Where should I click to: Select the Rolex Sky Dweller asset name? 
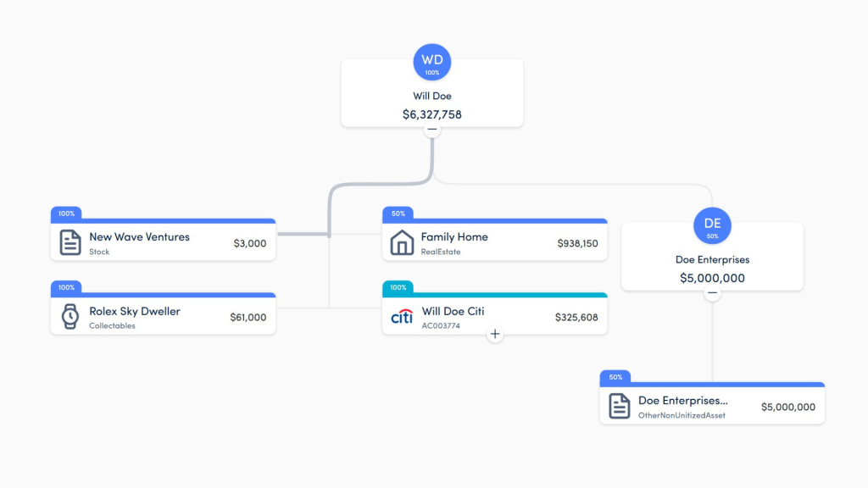134,311
